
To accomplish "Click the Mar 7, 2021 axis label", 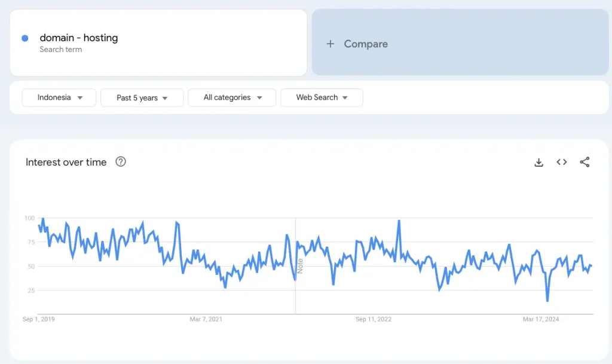I will click(206, 319).
